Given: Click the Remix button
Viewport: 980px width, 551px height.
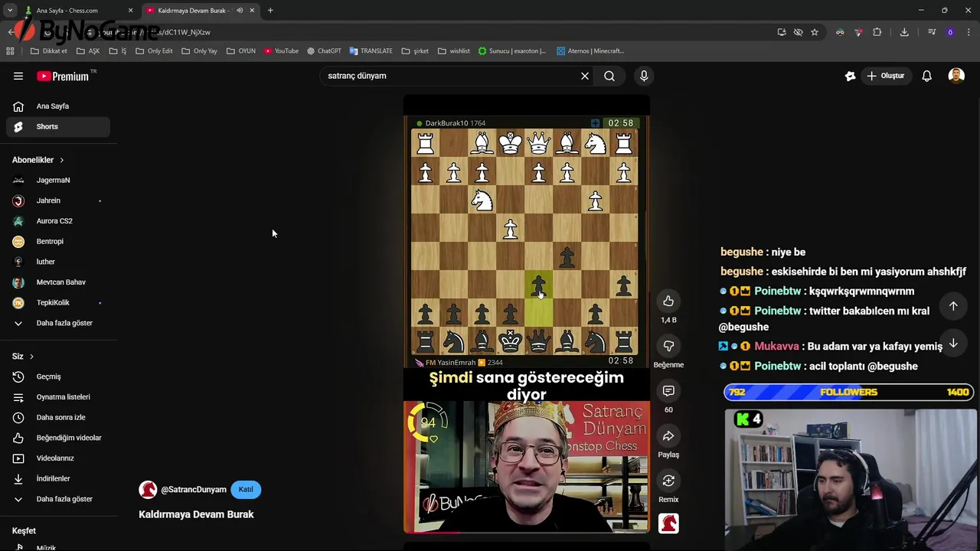Looking at the screenshot, I should (668, 481).
